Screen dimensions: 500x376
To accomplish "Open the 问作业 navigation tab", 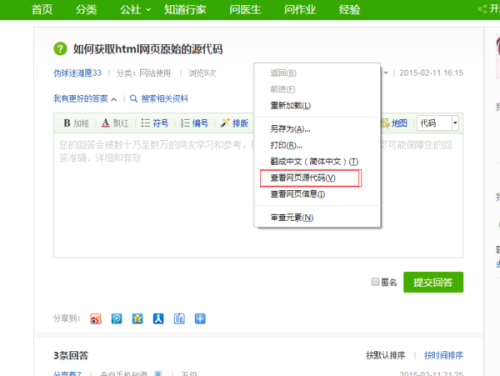I will click(300, 10).
